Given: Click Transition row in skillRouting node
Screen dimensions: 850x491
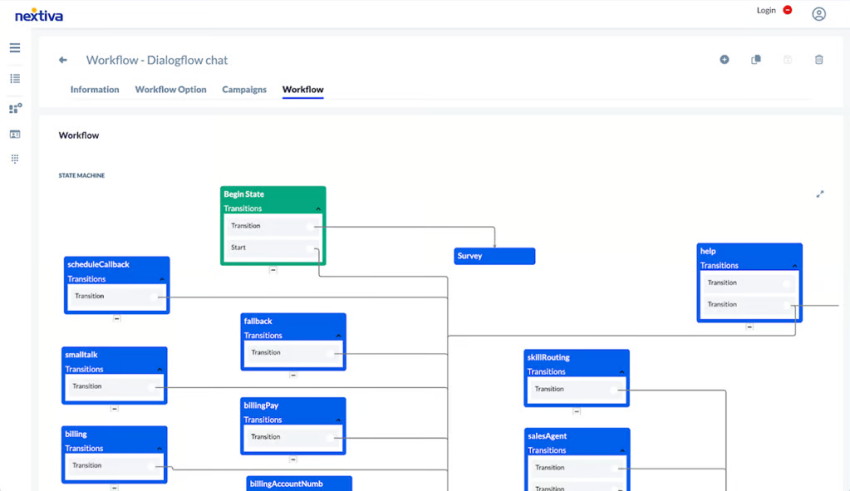Looking at the screenshot, I should [577, 389].
